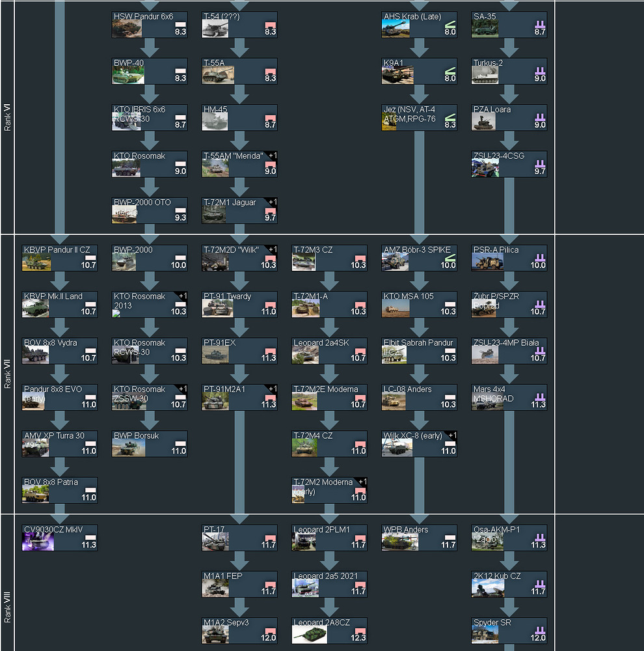Select the ZSU-23-4CSG vehicle card
This screenshot has width=644, height=651.
tap(509, 164)
